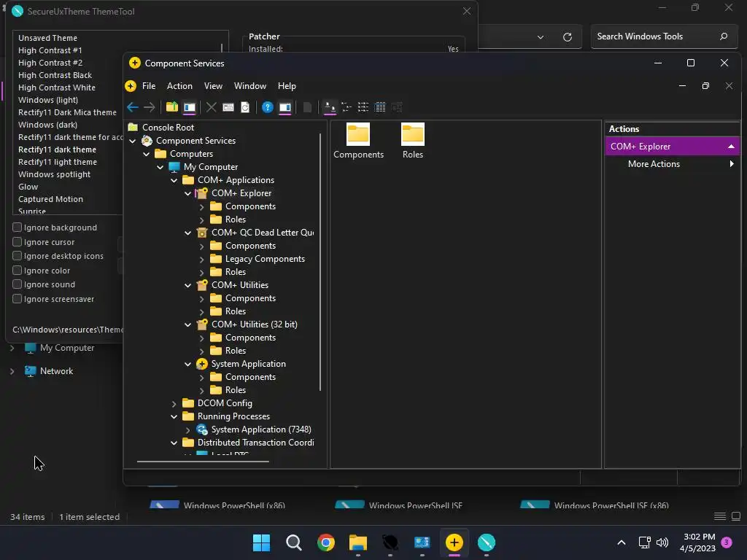Switch to Component Services taskbar icon
This screenshot has height=560, width=747.
coord(454,542)
